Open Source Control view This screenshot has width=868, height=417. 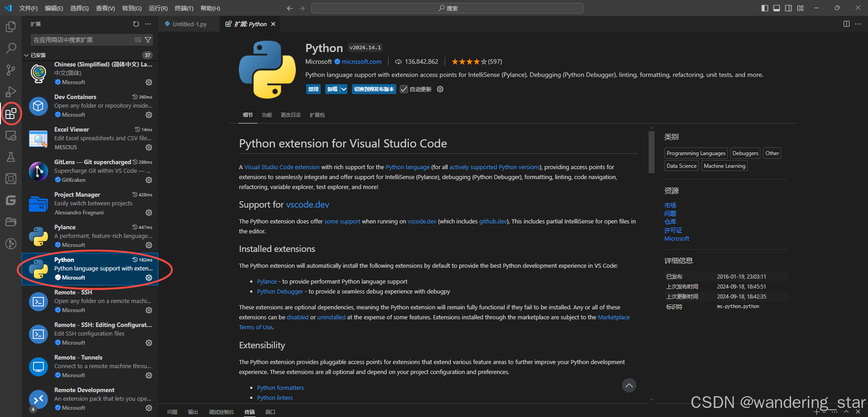11,70
